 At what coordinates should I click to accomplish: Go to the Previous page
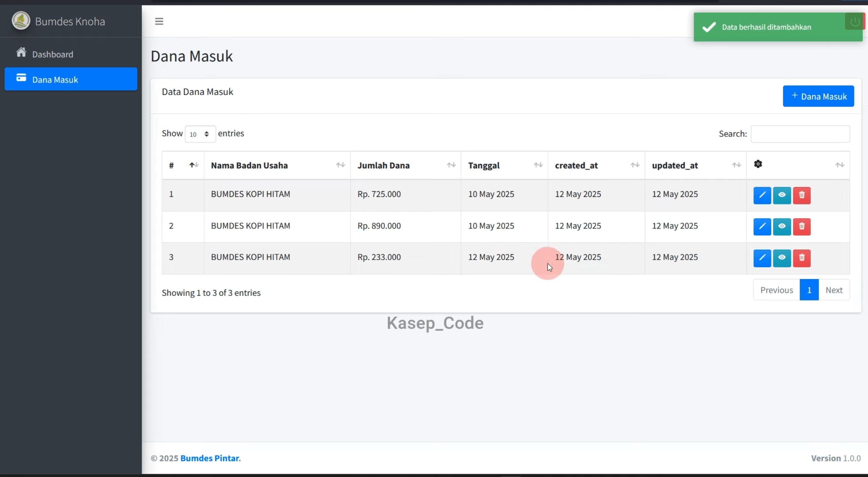point(776,290)
